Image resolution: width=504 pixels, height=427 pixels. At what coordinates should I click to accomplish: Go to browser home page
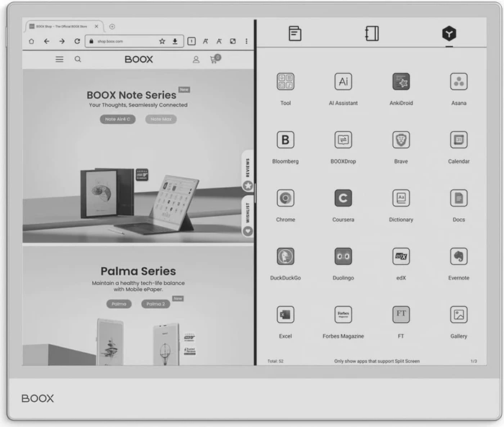click(32, 41)
